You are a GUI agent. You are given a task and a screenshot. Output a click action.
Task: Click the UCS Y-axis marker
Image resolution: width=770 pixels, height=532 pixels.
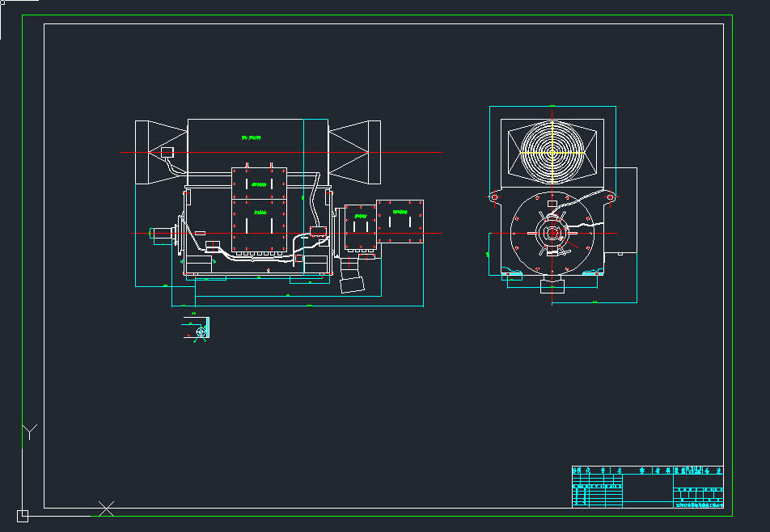pyautogui.click(x=29, y=429)
